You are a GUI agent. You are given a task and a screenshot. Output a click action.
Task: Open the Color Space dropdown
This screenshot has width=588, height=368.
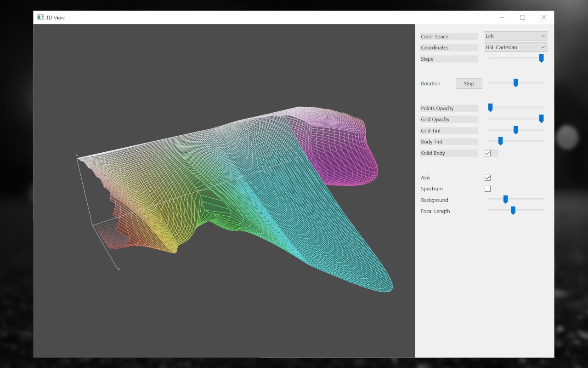tap(515, 36)
